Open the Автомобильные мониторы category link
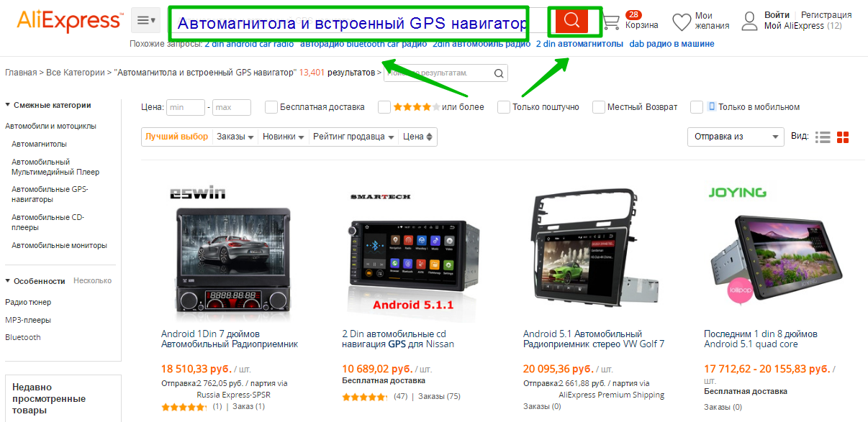 [59, 245]
